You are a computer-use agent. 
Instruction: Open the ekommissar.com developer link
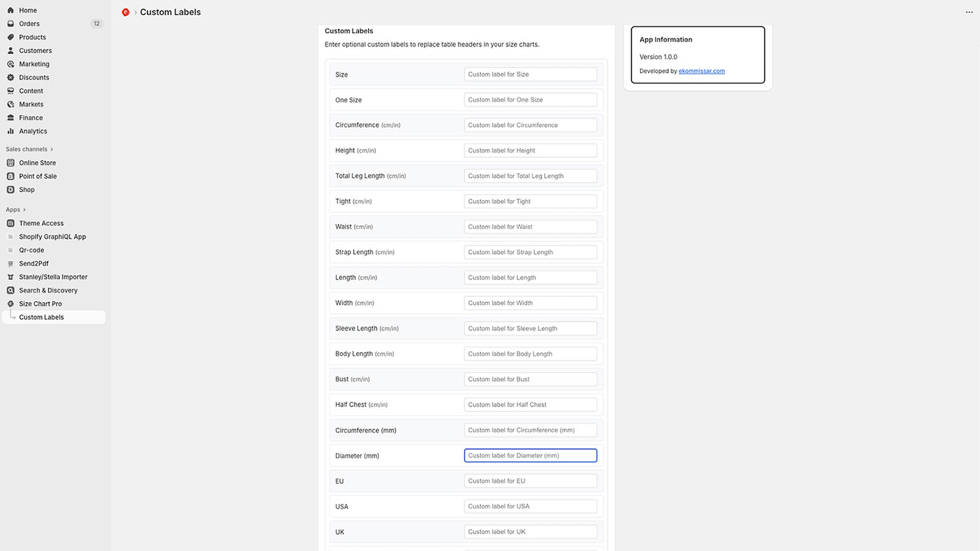click(x=701, y=71)
